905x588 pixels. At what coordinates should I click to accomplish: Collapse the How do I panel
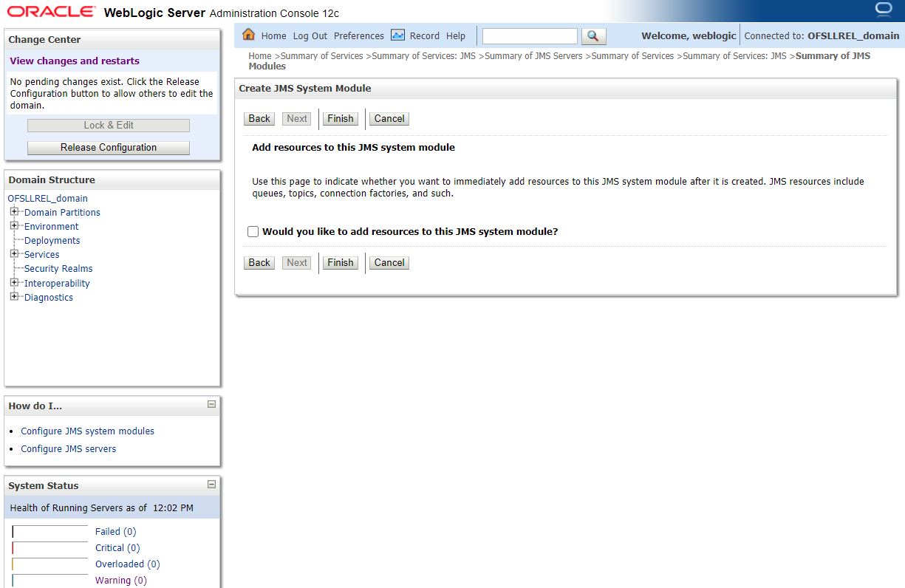(x=211, y=404)
